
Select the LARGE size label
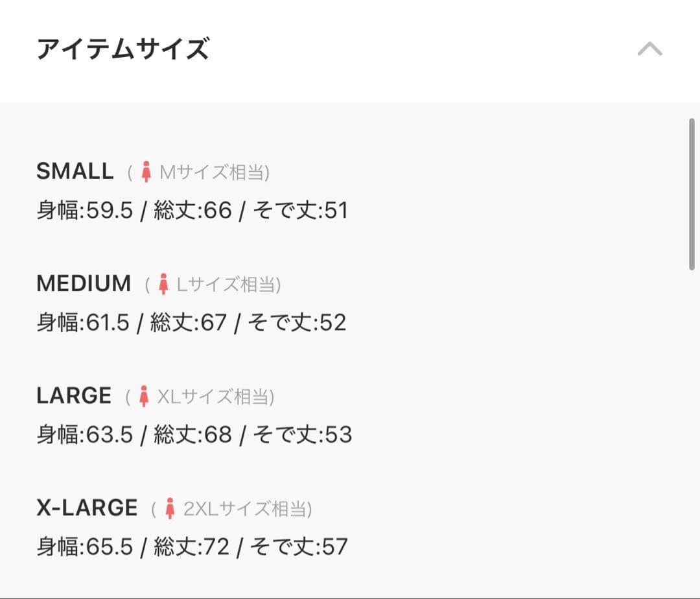tap(74, 395)
